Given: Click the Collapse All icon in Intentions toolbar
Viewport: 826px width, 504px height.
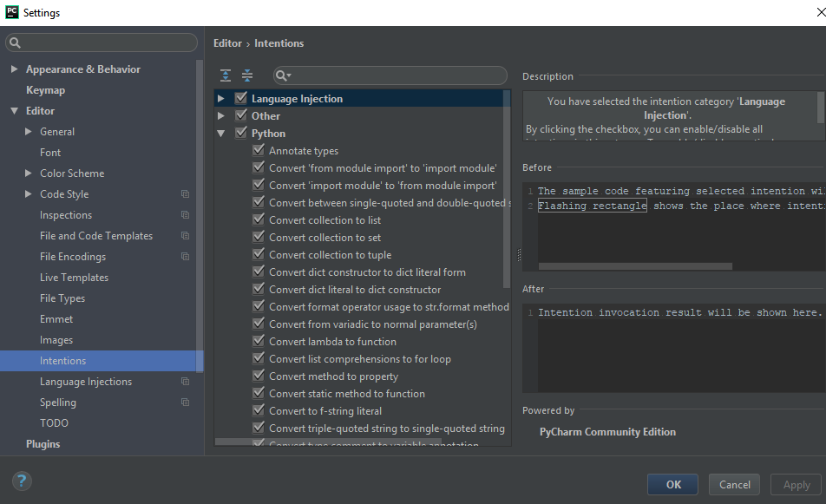Looking at the screenshot, I should [247, 75].
